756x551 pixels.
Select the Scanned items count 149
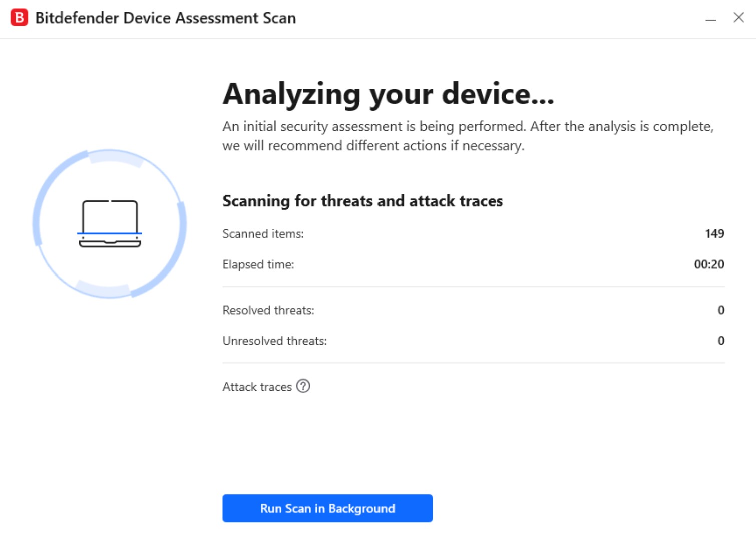pos(714,234)
